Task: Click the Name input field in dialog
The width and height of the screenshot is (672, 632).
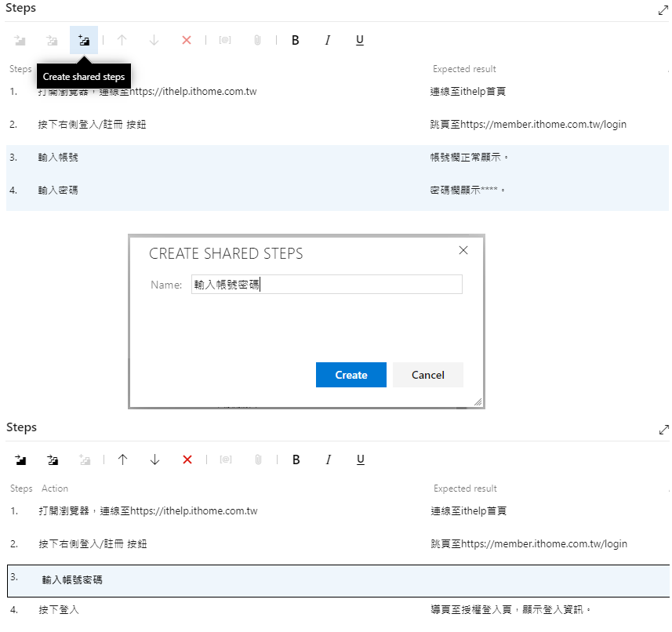Action: pyautogui.click(x=326, y=285)
